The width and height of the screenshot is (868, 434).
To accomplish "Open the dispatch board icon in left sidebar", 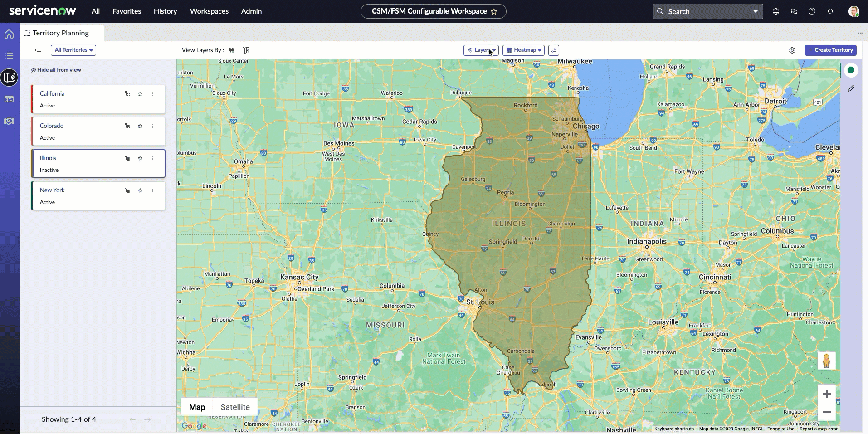I will pos(9,99).
